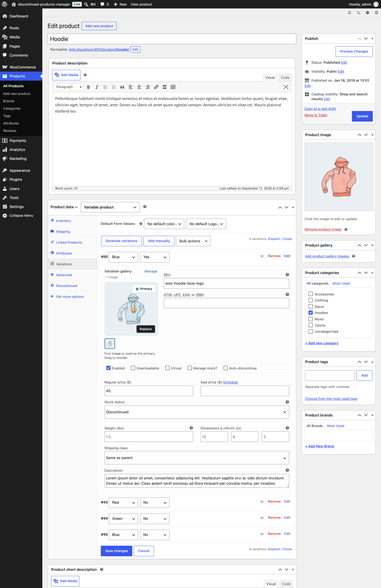The height and width of the screenshot is (588, 381).
Task: Toggle italic formatting in editor toolbar
Action: pyautogui.click(x=97, y=87)
